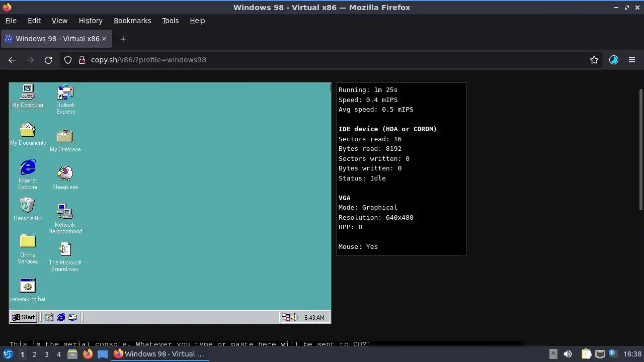Open the Windows 98 Start menu

point(24,317)
